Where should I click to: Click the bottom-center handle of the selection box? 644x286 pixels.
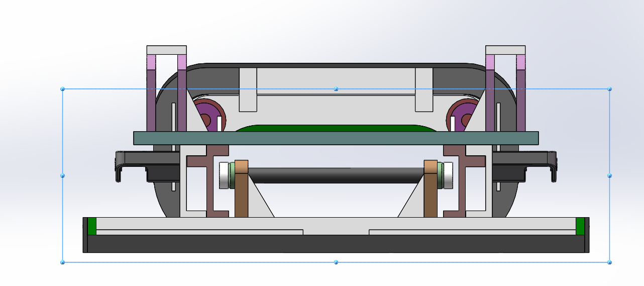336,262
